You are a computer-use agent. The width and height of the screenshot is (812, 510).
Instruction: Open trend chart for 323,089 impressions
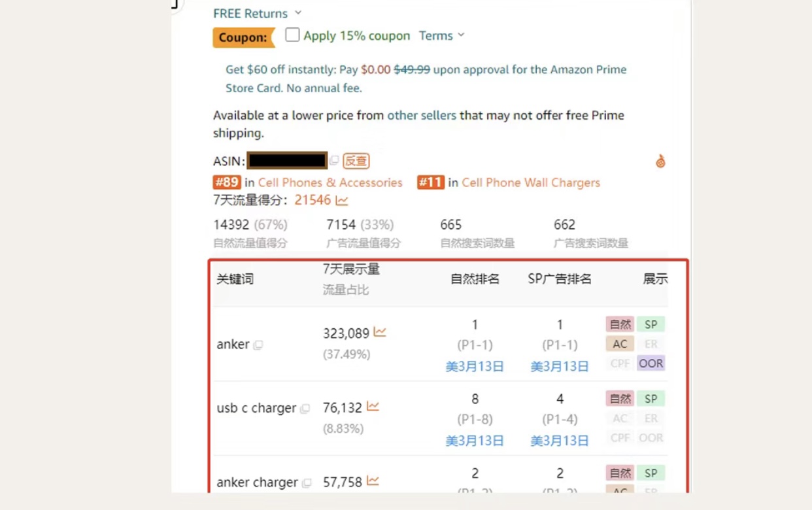(380, 332)
